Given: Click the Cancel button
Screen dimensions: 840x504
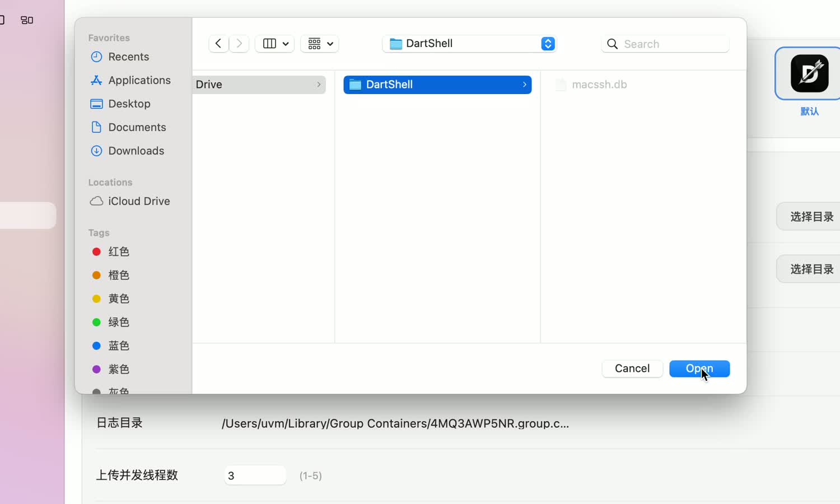Looking at the screenshot, I should pyautogui.click(x=632, y=368).
